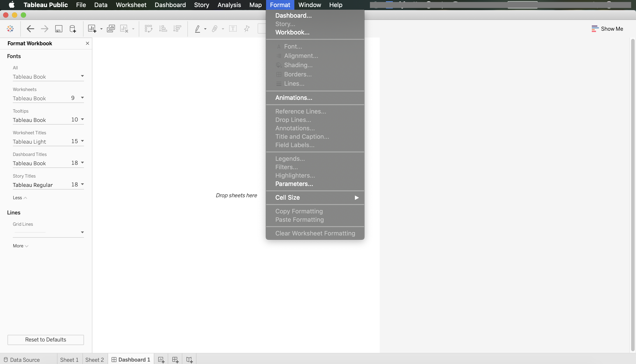The width and height of the screenshot is (636, 364).
Task: Open the Show Me panel
Action: (x=607, y=29)
